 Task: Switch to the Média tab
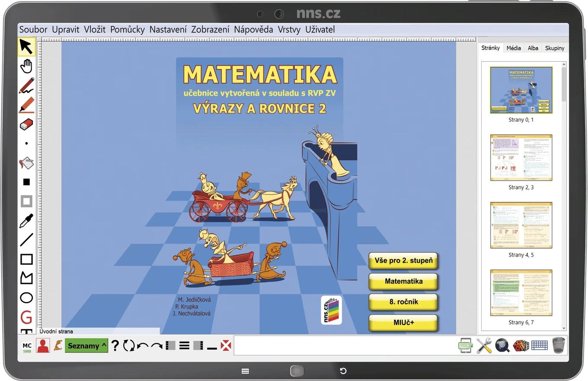pyautogui.click(x=514, y=48)
